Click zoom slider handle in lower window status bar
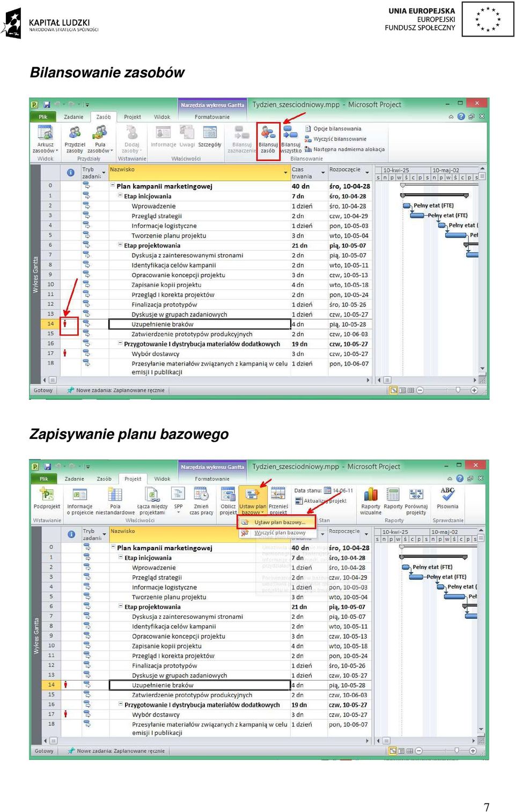 pyautogui.click(x=457, y=751)
